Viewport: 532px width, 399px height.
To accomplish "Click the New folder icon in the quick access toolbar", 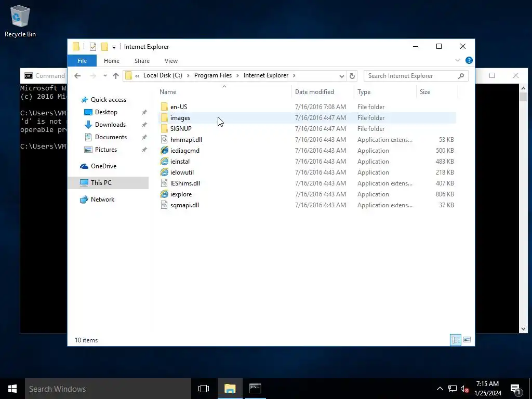I will pos(104,47).
